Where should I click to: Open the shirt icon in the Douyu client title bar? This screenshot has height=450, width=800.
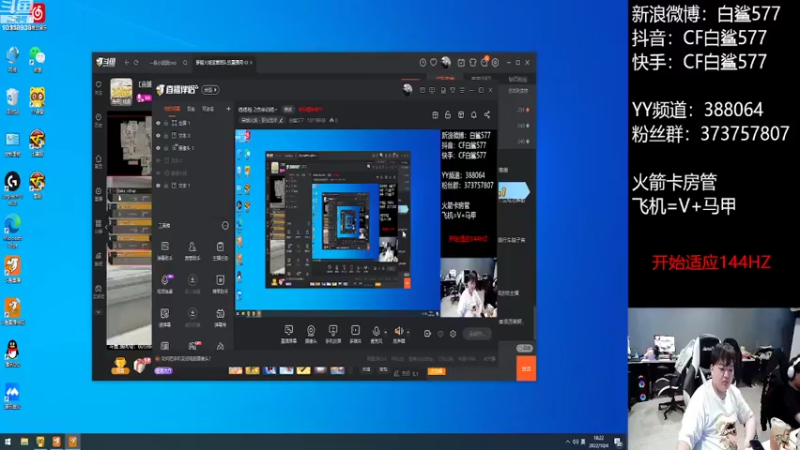(472, 62)
